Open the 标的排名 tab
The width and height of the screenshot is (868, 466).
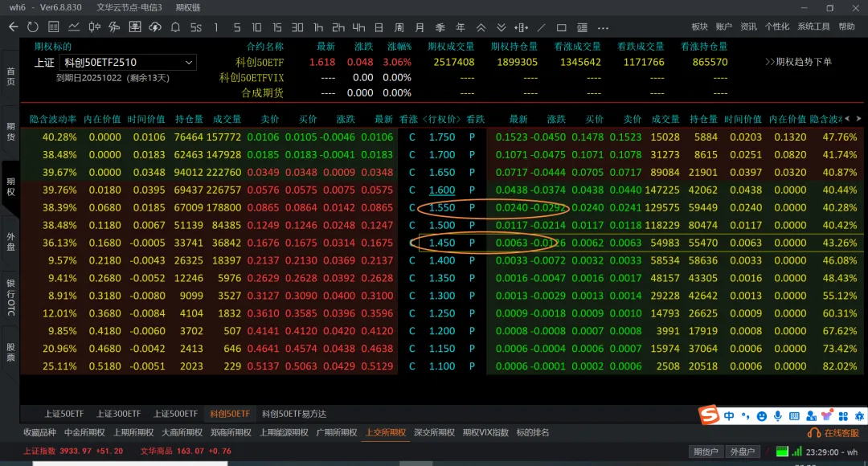[x=533, y=433]
